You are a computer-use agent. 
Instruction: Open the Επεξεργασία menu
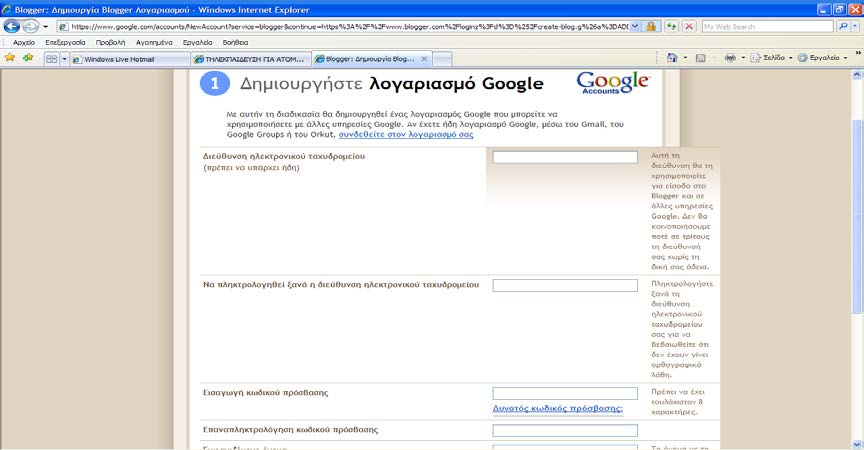click(65, 42)
